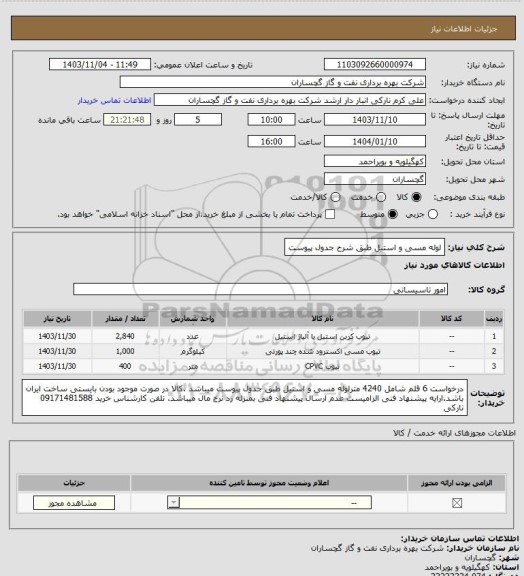
Task: Click the مشاهده مجوز button
Action: [x=74, y=503]
